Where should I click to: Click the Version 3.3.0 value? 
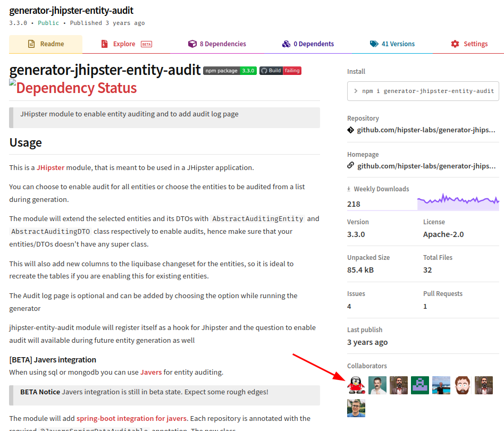(356, 234)
